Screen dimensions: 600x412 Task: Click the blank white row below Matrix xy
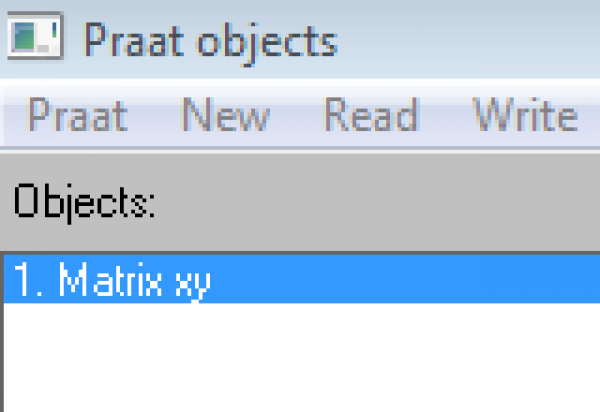[300, 322]
